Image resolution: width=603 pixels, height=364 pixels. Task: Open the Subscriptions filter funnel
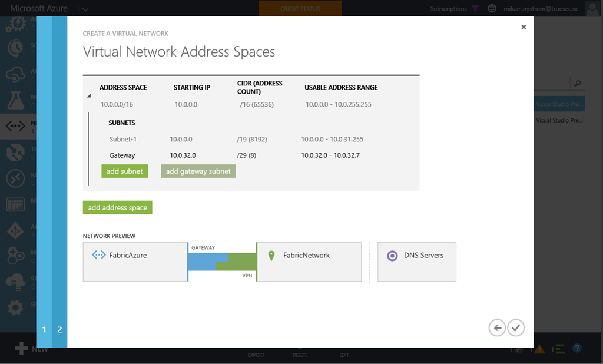(x=475, y=9)
